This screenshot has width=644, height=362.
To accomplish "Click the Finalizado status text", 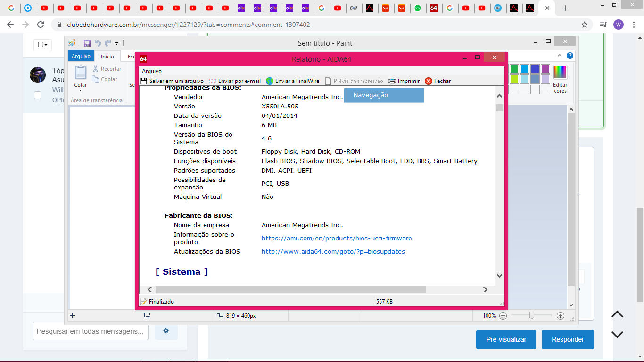I will coord(161,302).
